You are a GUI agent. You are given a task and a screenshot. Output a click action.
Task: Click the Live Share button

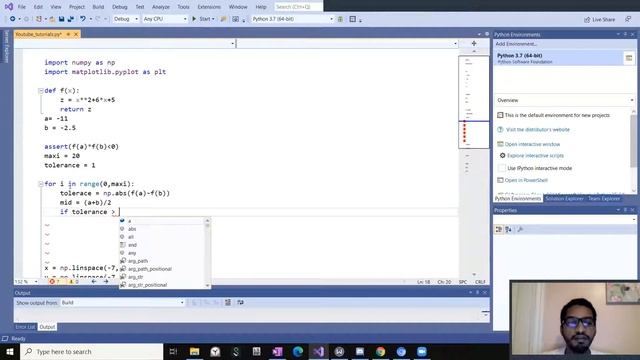click(599, 19)
